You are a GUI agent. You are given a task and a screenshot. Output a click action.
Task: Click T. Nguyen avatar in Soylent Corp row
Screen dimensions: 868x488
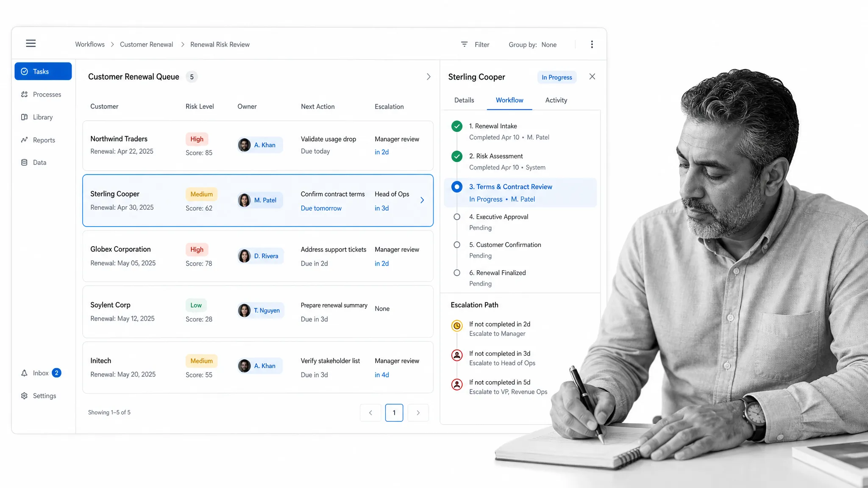[x=244, y=311]
